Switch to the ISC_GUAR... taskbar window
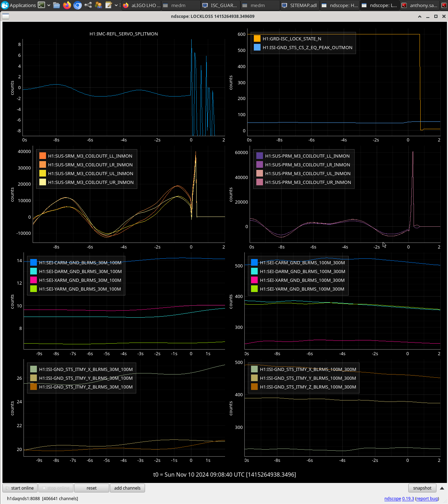Viewport: 448px width, 504px height. pos(220,5)
